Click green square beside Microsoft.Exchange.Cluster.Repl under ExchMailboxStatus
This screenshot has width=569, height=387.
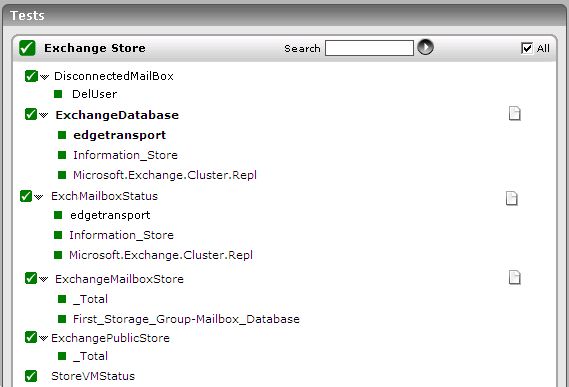tap(58, 255)
